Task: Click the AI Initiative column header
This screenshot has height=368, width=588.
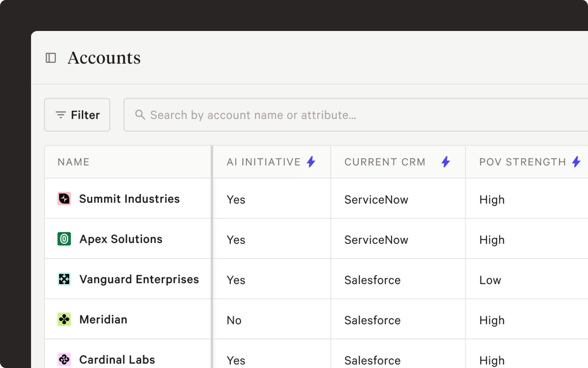Action: coord(264,162)
